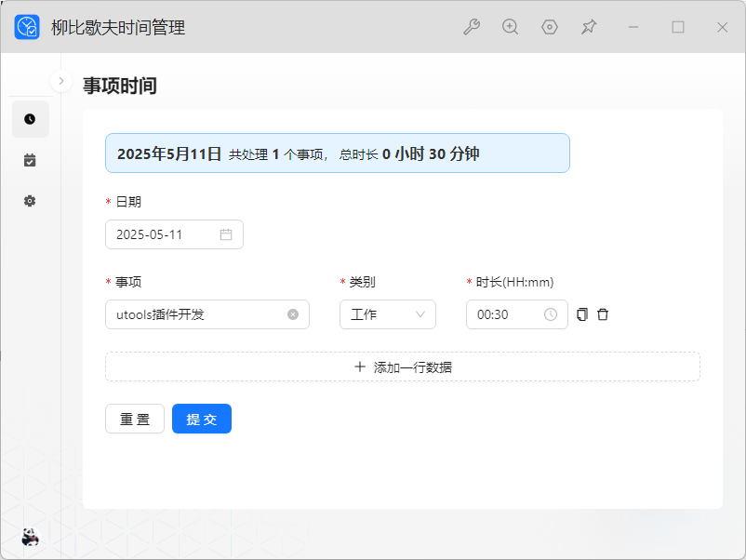Image resolution: width=746 pixels, height=560 pixels.
Task: Select the clock sidebar item
Action: click(x=30, y=119)
